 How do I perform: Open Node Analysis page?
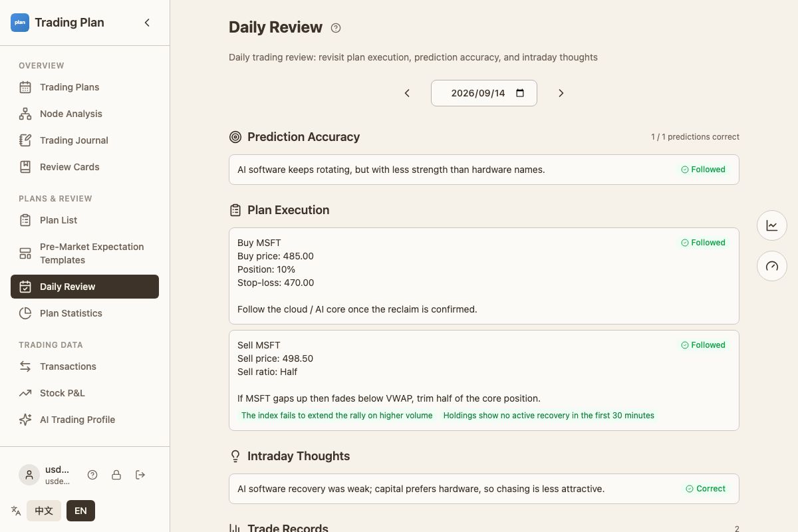coord(84,114)
